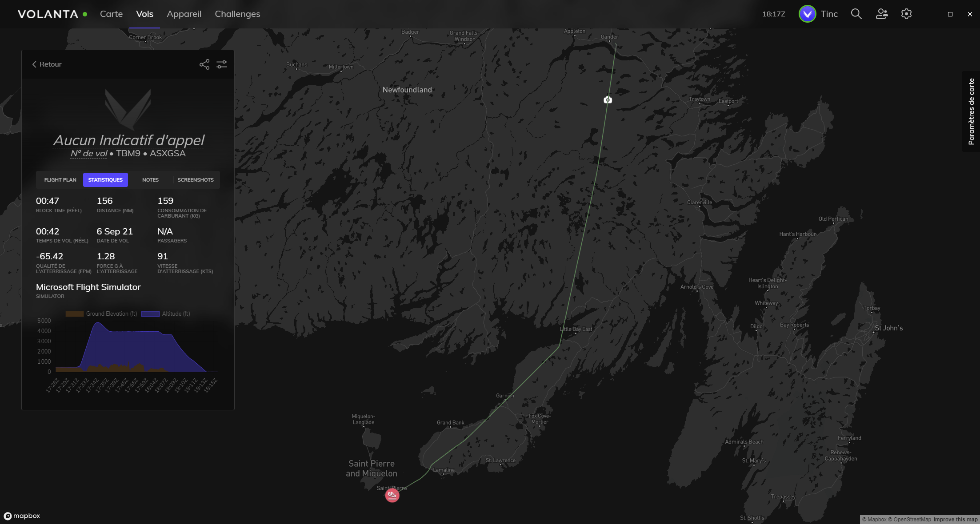Click the Improve this map link
This screenshot has height=524, width=980.
(955, 520)
